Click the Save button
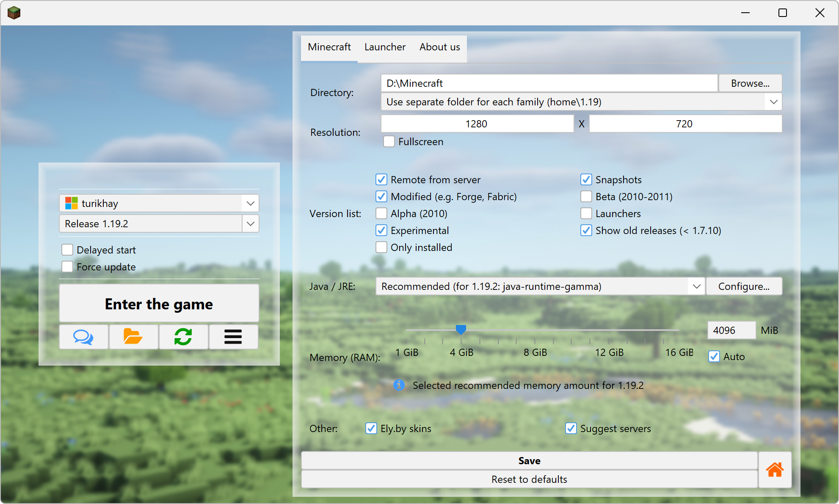The width and height of the screenshot is (839, 504). tap(530, 460)
